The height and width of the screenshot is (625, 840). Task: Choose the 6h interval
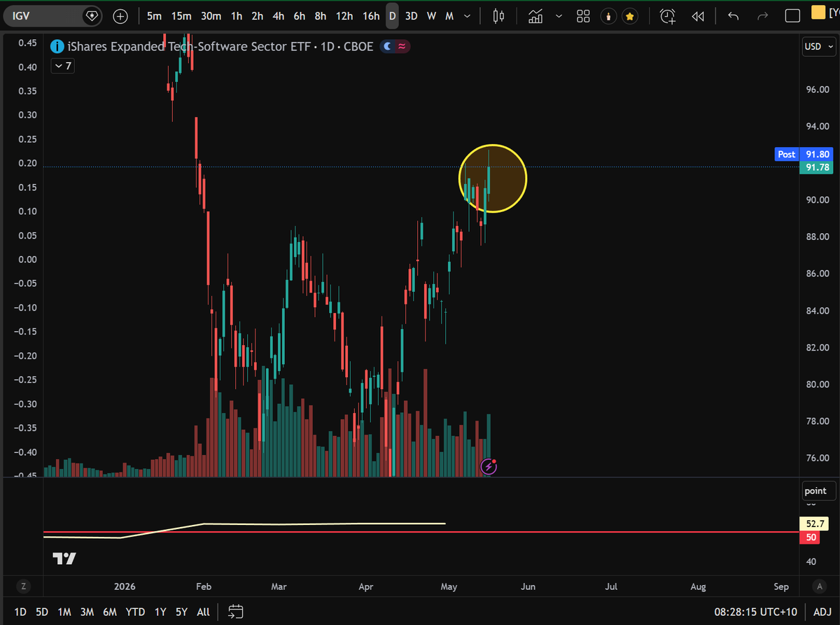point(300,15)
